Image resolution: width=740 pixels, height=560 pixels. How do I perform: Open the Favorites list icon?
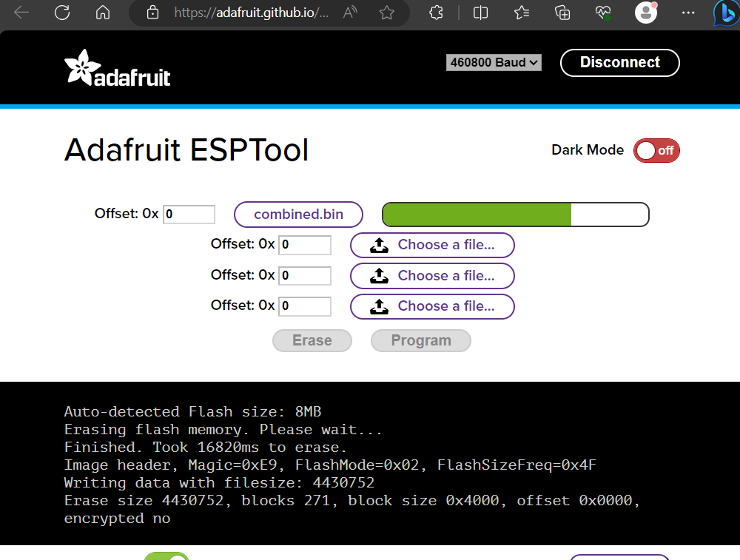(522, 13)
